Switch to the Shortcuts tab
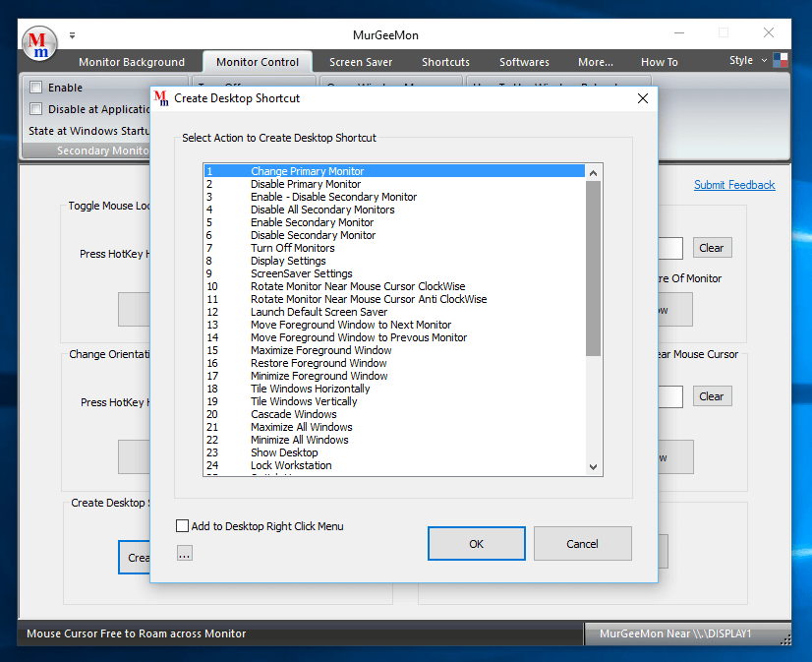 [x=444, y=61]
